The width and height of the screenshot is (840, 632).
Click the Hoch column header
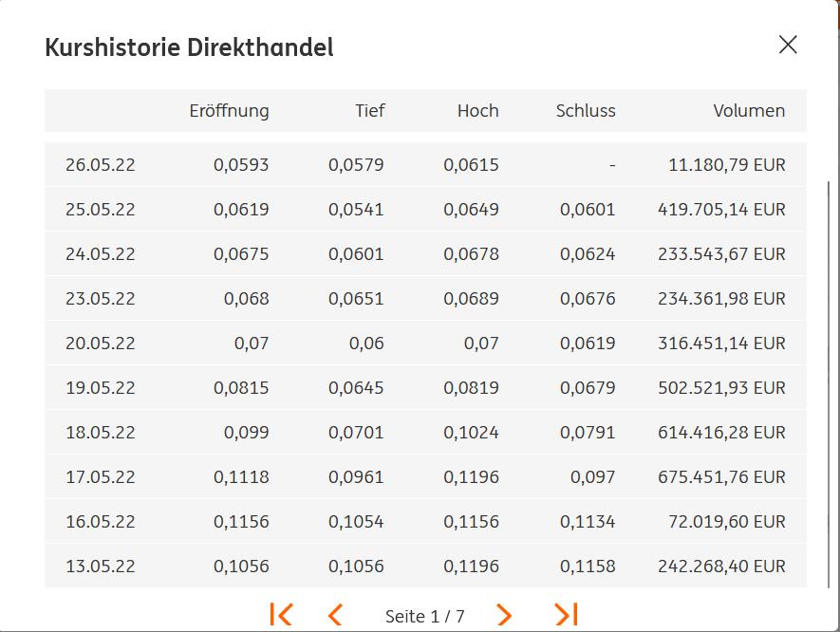tap(477, 111)
